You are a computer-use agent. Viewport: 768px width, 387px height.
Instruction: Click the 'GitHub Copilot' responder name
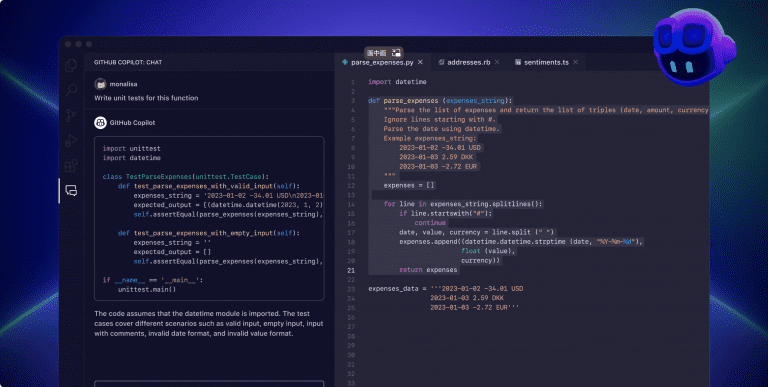click(x=132, y=122)
